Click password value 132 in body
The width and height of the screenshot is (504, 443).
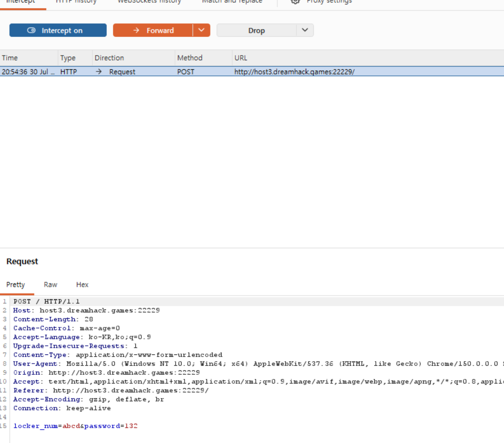point(131,426)
